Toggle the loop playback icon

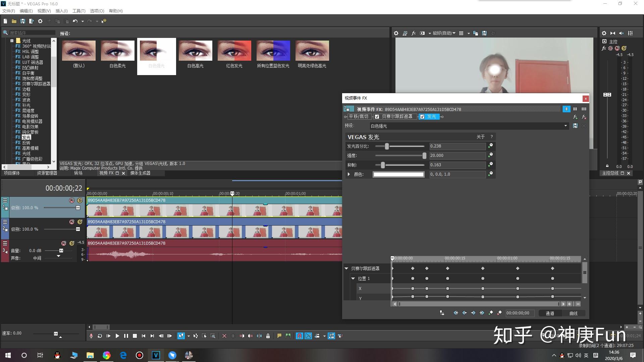click(x=100, y=336)
